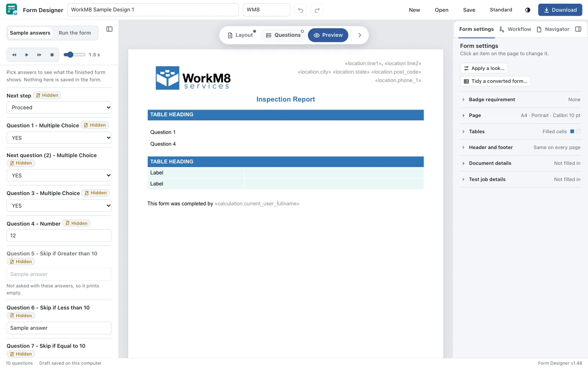Collapse the right panel icon

[578, 29]
